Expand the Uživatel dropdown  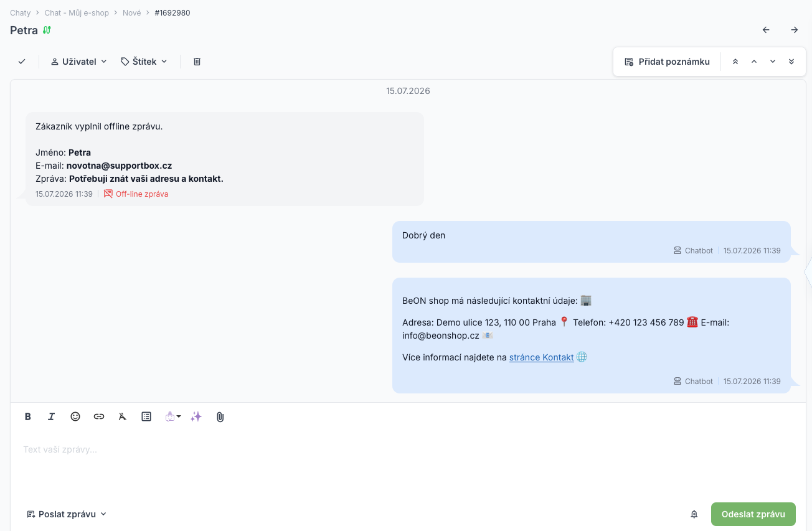point(79,62)
